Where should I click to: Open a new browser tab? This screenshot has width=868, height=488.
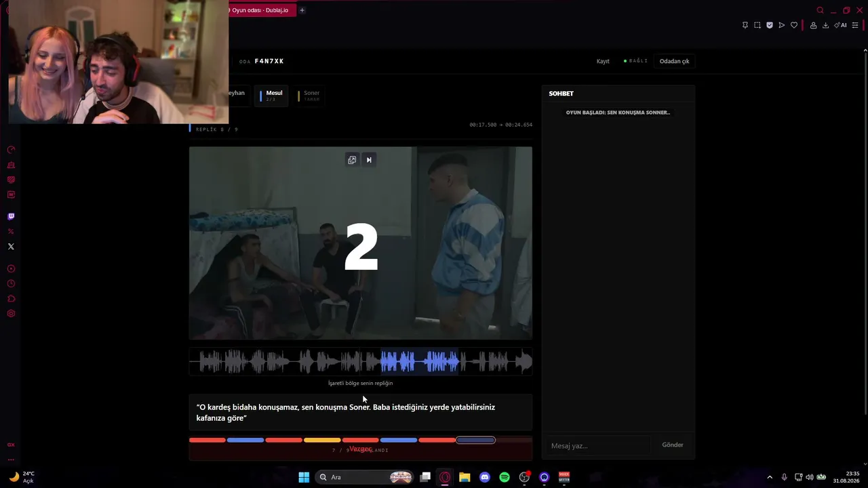(302, 10)
